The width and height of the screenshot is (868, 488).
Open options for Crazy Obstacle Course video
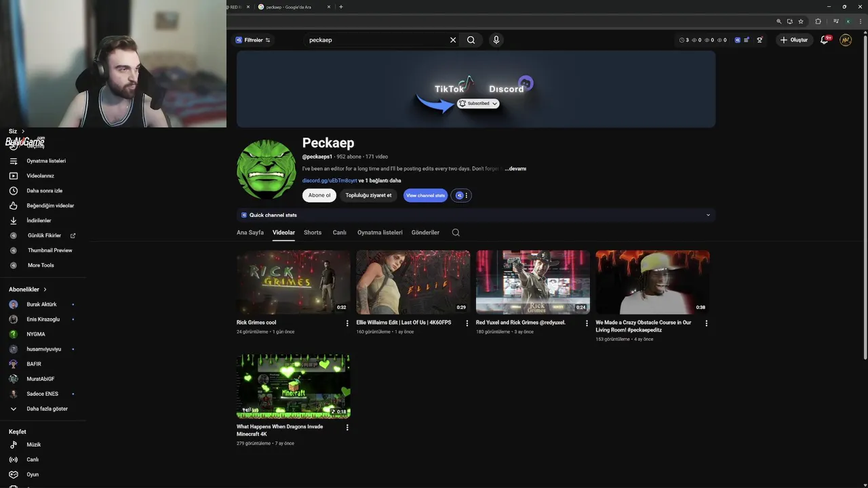pos(706,323)
